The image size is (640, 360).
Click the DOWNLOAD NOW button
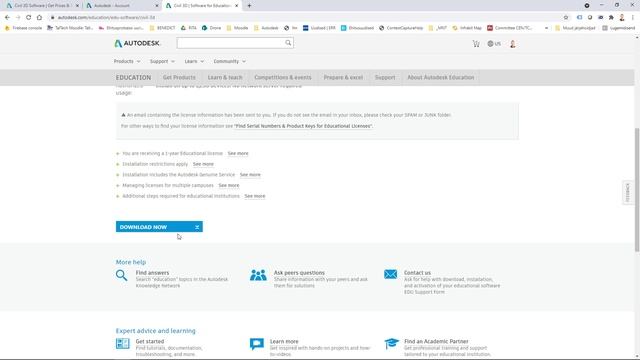[159, 227]
